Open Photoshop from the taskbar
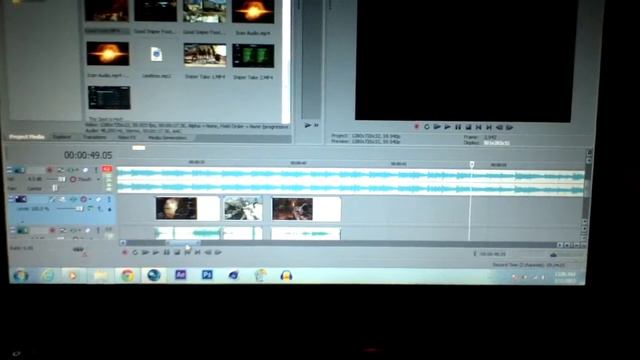640x360 pixels. click(207, 275)
